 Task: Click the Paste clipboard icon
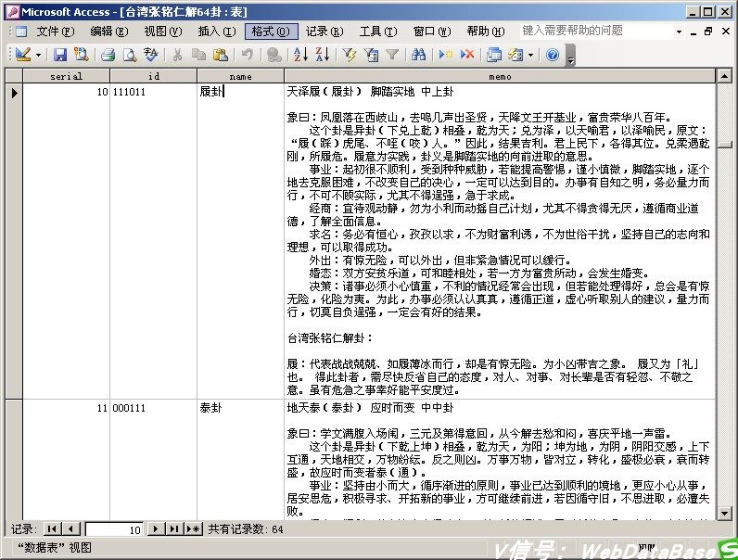(221, 55)
